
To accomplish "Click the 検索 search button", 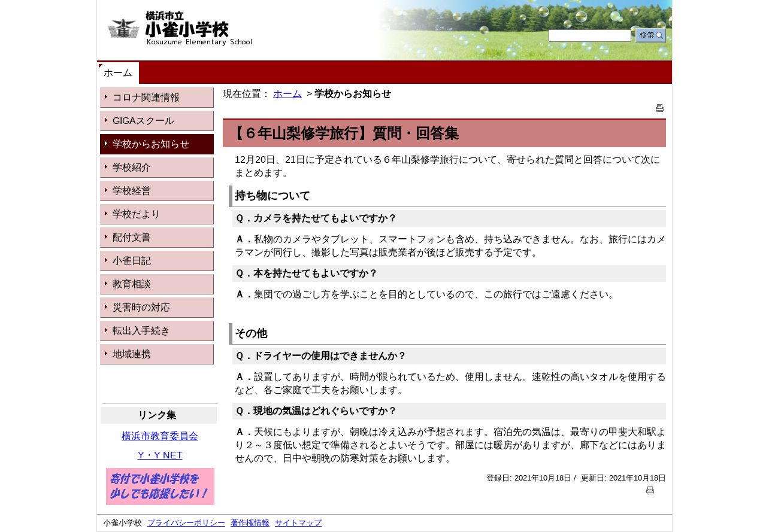I will [650, 35].
